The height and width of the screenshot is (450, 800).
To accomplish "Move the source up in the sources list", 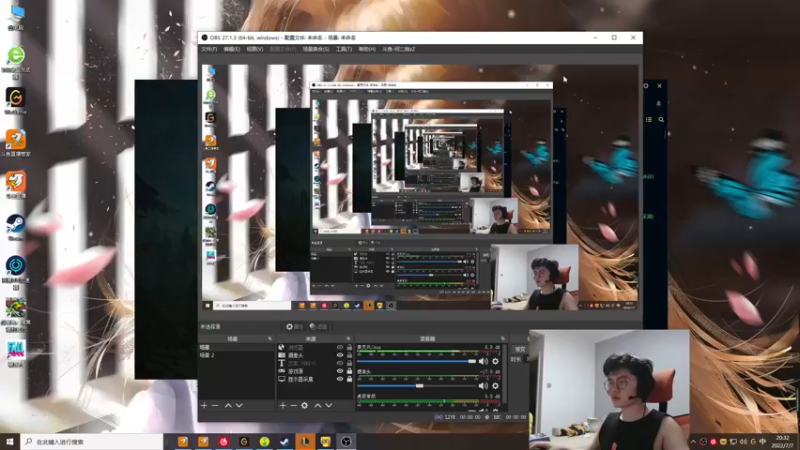I will (x=317, y=406).
